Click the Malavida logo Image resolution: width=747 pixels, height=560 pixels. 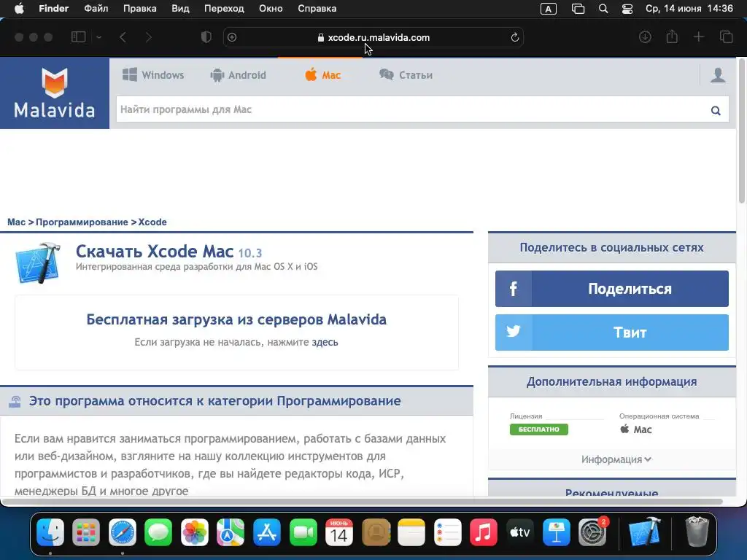click(x=54, y=93)
